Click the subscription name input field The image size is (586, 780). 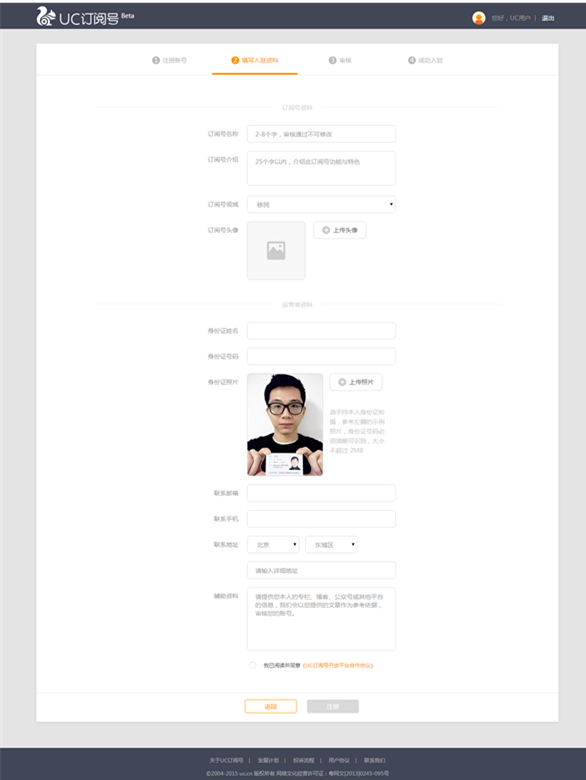point(321,134)
